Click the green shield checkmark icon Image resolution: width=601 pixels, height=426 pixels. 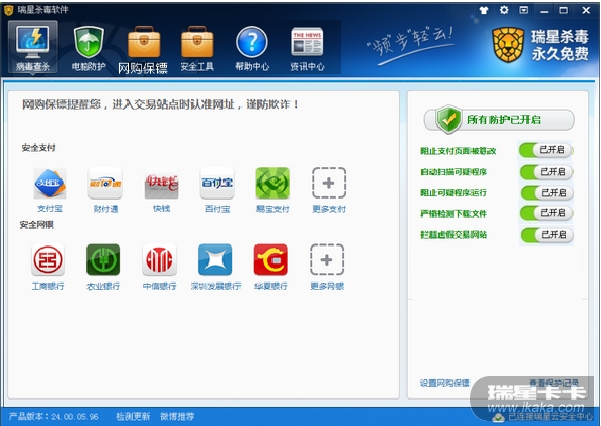coord(449,119)
